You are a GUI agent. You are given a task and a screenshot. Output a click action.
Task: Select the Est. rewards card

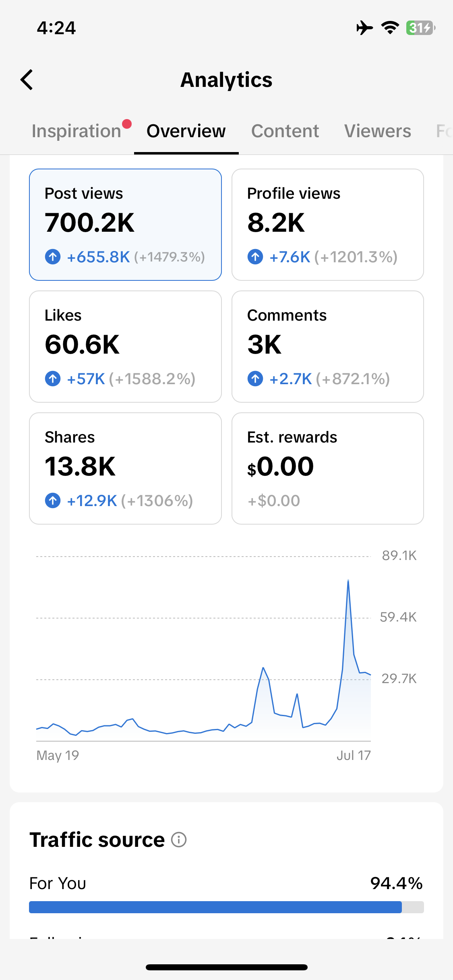[328, 468]
